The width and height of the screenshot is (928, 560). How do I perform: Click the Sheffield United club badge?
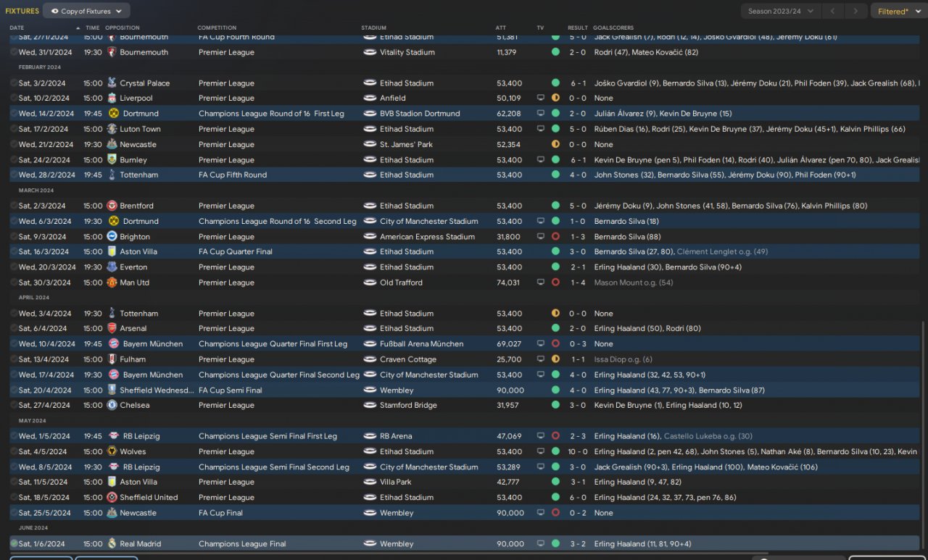[x=112, y=498]
